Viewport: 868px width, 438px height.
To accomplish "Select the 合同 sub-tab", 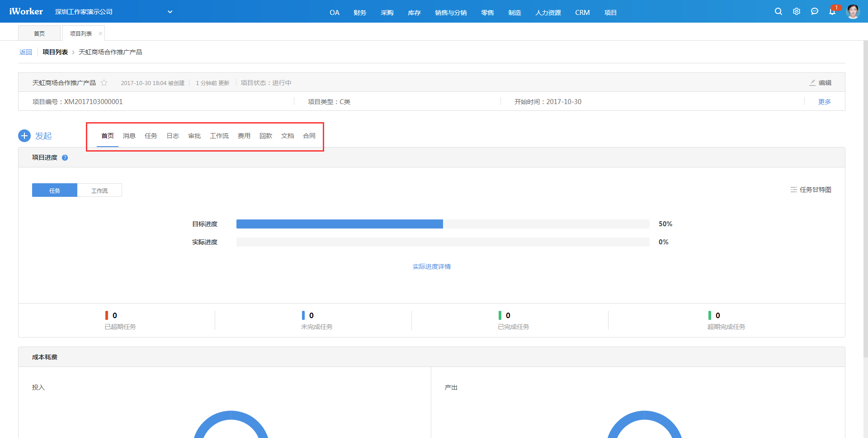I will tap(309, 136).
